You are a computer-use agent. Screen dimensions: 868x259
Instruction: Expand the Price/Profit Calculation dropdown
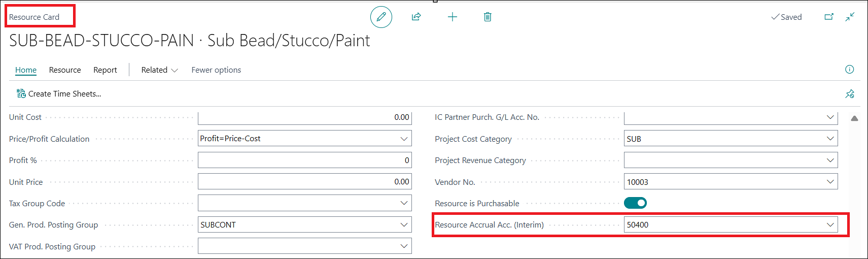coord(404,139)
